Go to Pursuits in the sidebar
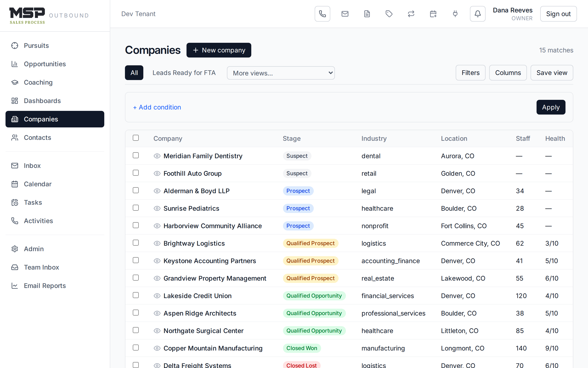Image resolution: width=588 pixels, height=368 pixels. click(x=55, y=46)
